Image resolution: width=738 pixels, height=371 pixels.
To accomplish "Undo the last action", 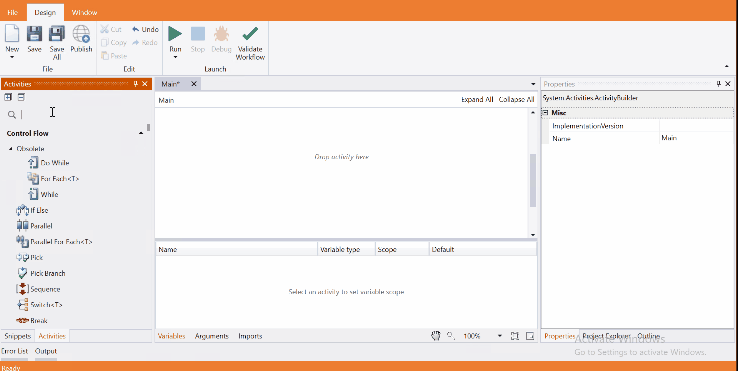I will click(x=145, y=29).
